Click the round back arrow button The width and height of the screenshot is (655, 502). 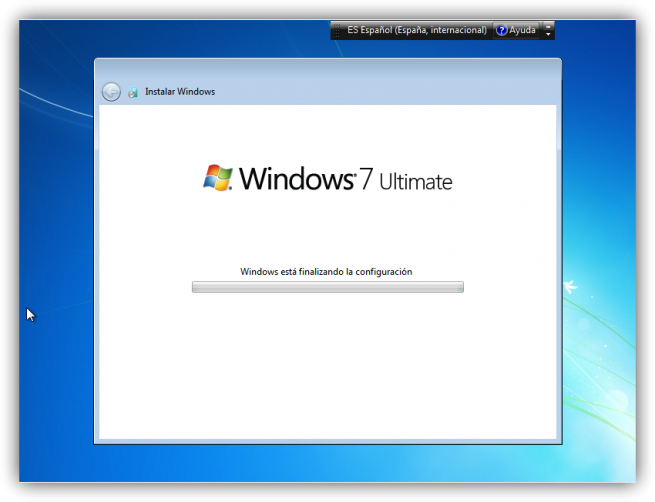coord(111,92)
